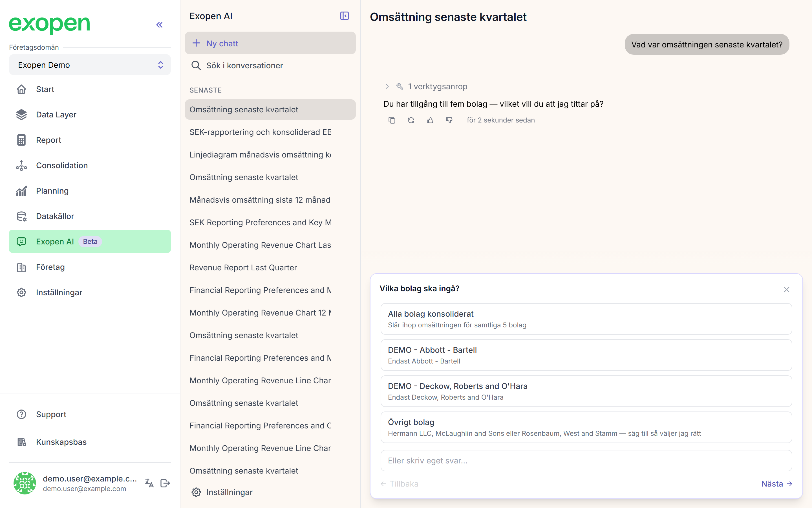The image size is (812, 508).
Task: Open Consolidation in the sidebar
Action: pos(90,165)
